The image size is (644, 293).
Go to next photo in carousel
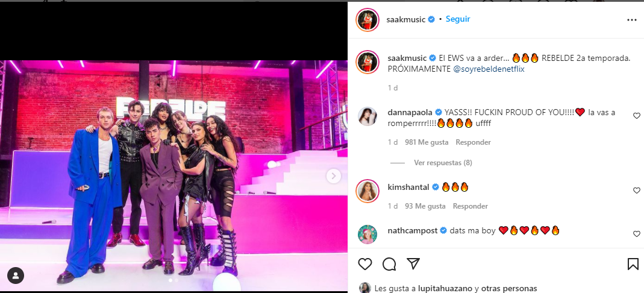(x=334, y=176)
